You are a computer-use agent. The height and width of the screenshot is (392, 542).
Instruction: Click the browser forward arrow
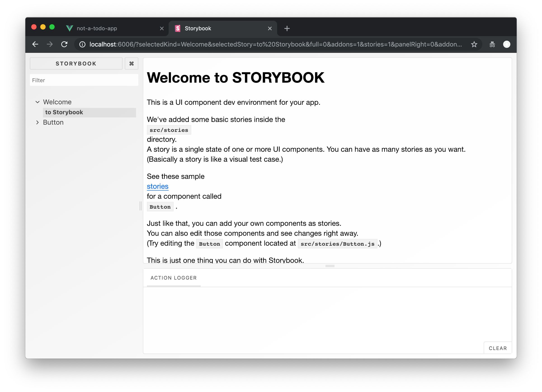(50, 44)
